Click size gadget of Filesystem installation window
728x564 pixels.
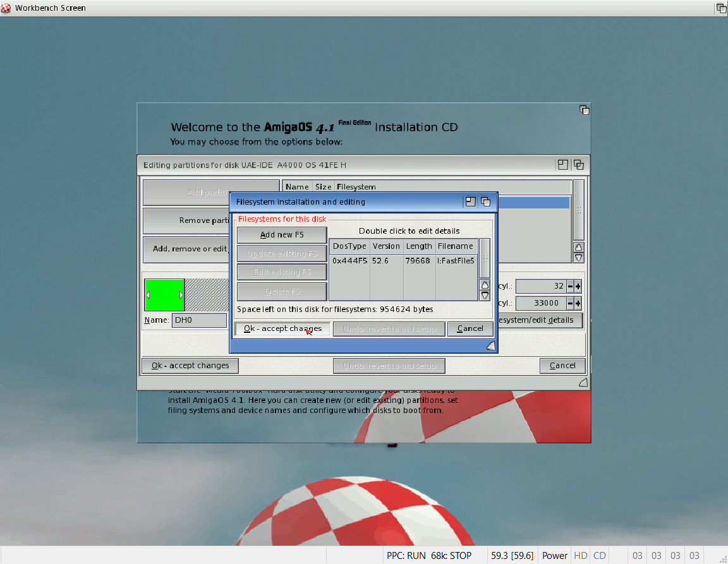[491, 346]
